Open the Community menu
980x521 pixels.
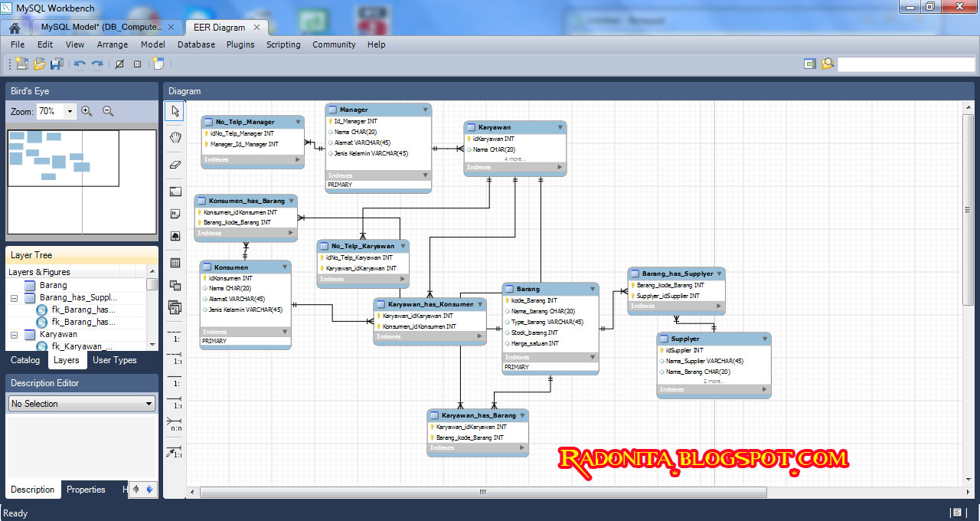click(334, 44)
